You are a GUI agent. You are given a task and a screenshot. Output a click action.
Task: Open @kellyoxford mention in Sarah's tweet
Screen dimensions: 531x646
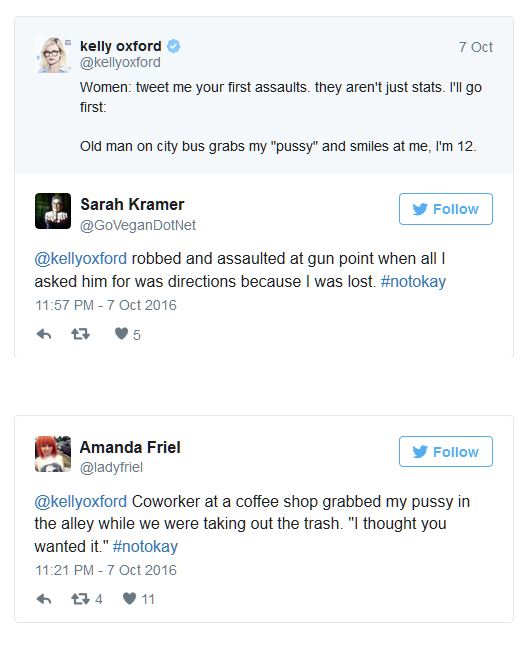[81, 259]
